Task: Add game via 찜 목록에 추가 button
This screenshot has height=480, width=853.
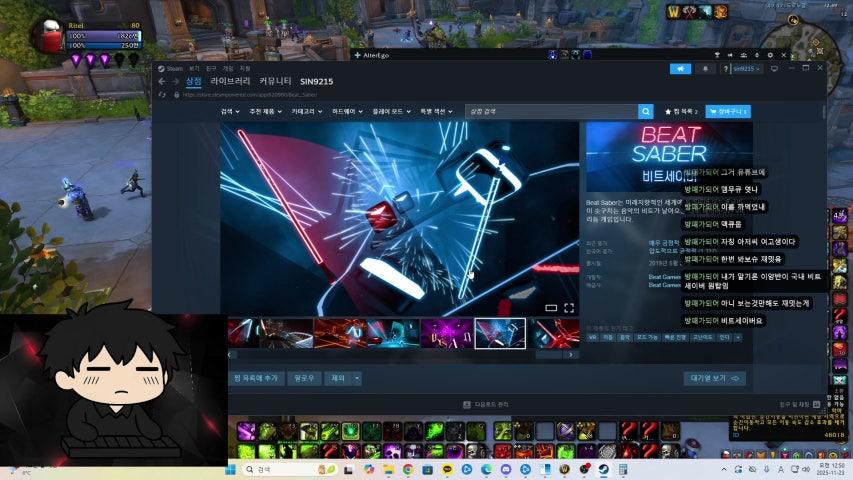Action: [256, 378]
